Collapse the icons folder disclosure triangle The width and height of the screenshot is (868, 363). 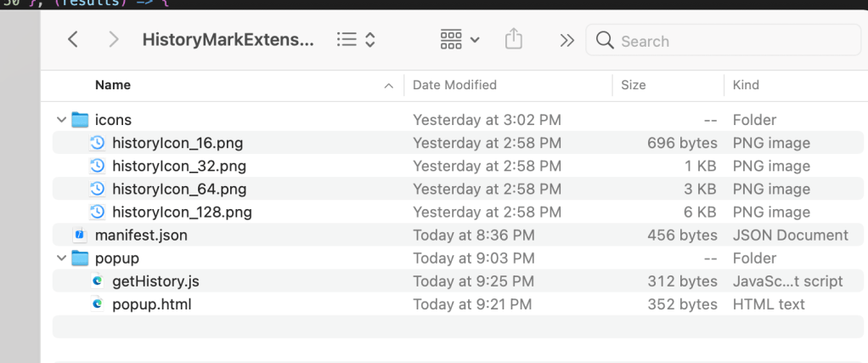(x=61, y=120)
